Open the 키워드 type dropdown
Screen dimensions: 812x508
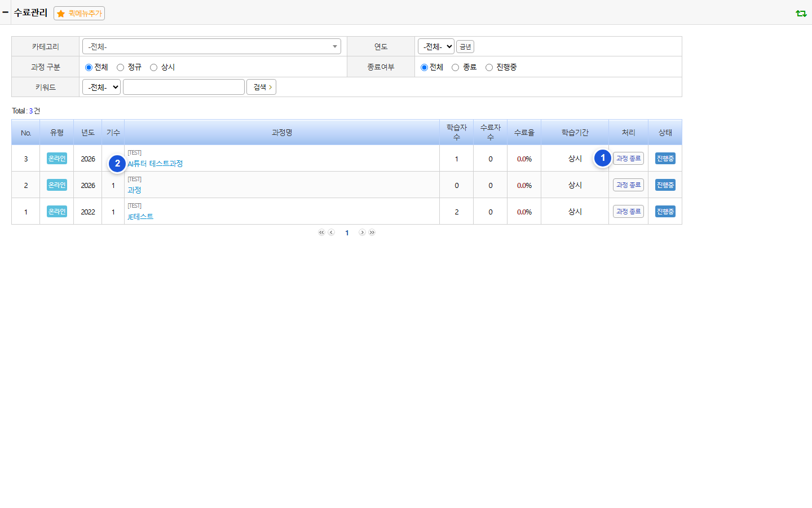pos(101,87)
